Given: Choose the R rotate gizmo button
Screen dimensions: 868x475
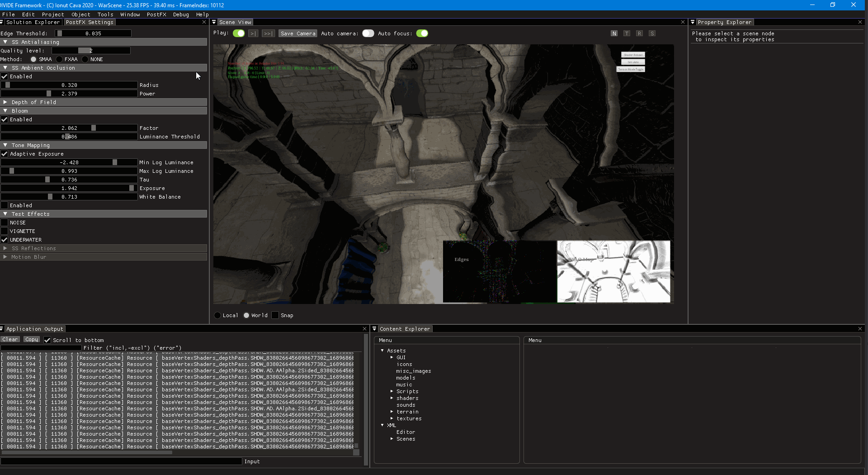Looking at the screenshot, I should tap(639, 33).
